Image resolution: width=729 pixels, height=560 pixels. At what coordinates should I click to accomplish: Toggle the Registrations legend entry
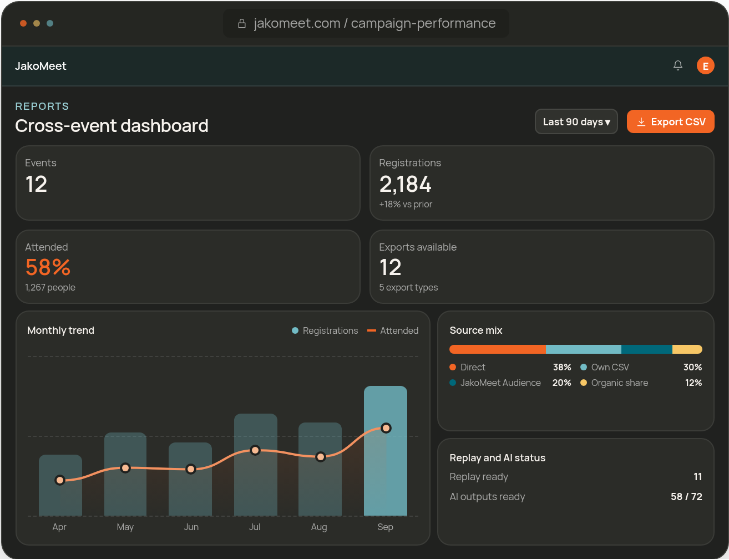pos(325,330)
